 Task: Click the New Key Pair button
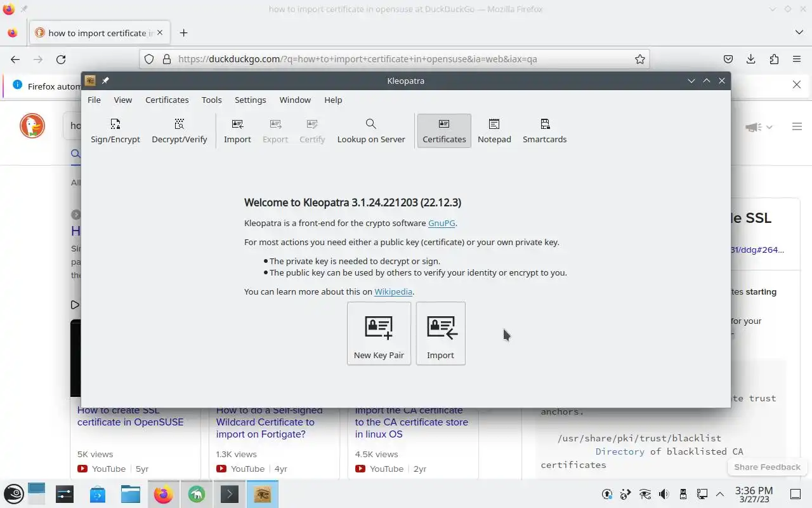tap(379, 333)
